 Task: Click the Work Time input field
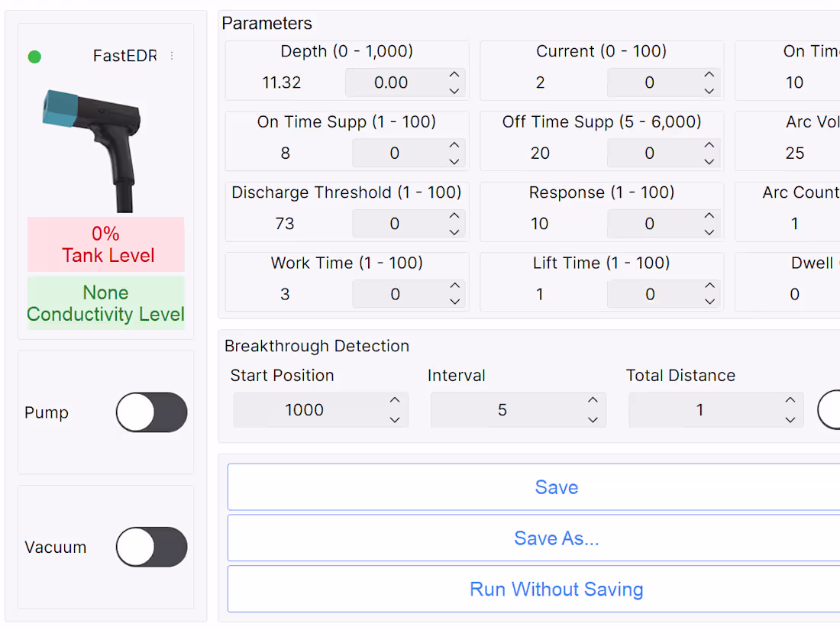pyautogui.click(x=395, y=294)
